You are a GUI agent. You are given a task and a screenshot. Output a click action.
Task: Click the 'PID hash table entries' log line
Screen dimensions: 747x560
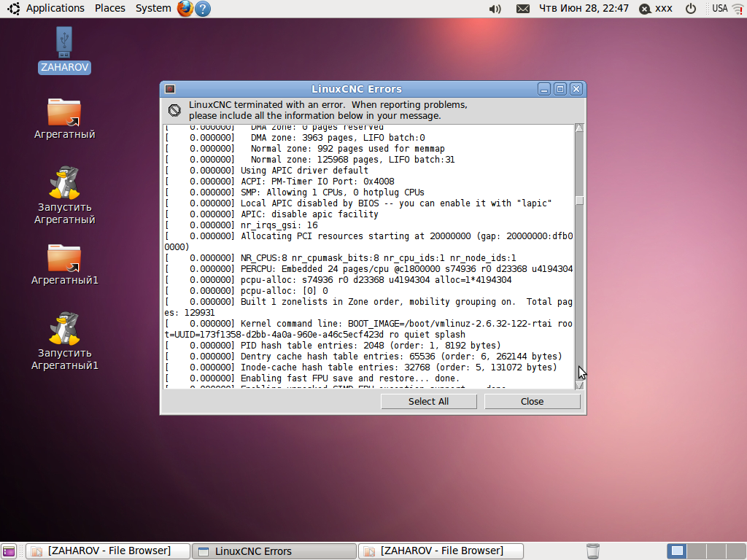pyautogui.click(x=333, y=346)
